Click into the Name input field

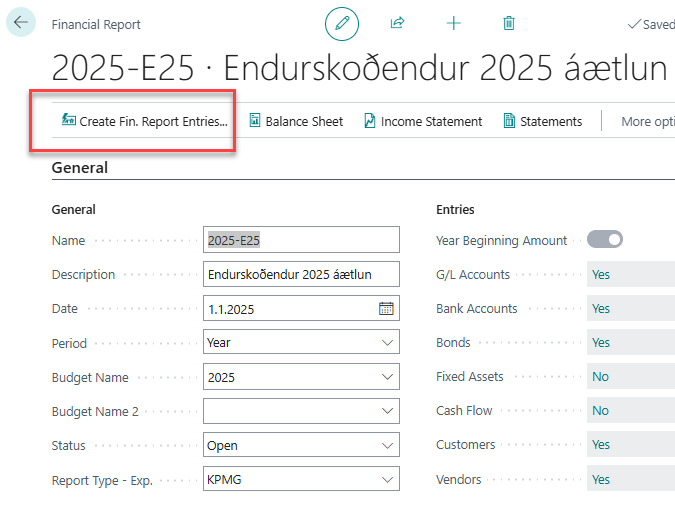301,239
